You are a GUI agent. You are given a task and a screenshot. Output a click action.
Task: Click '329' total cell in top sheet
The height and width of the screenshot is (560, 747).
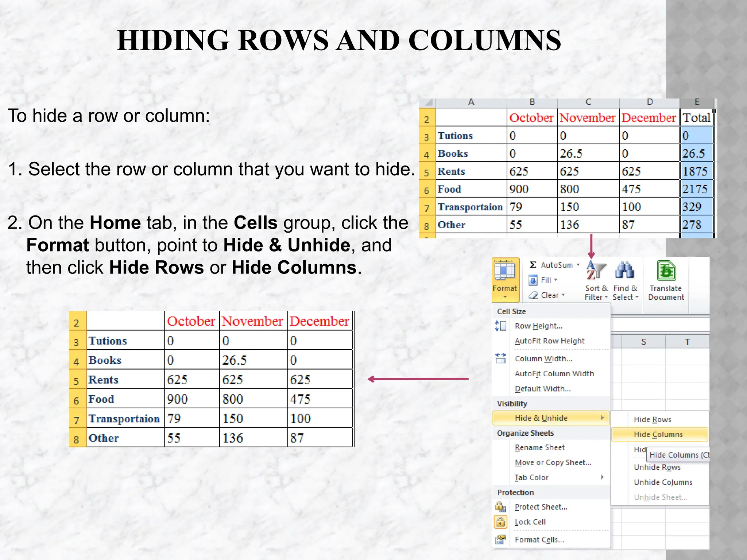(x=697, y=207)
